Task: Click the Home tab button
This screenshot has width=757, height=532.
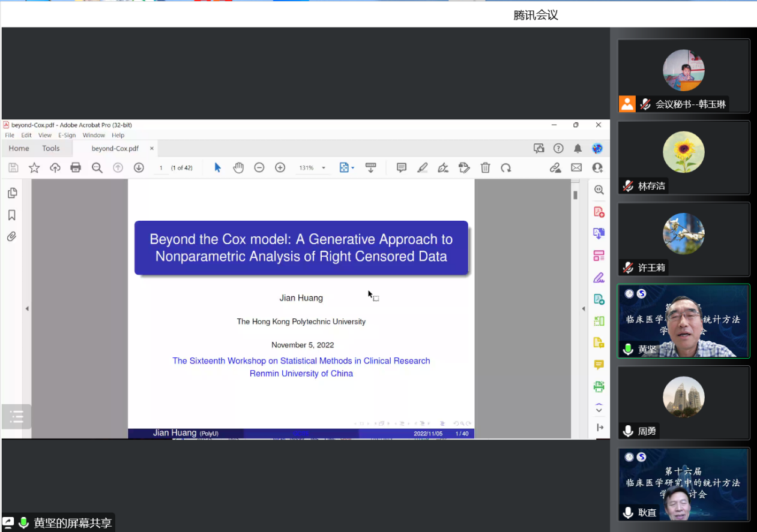Action: coord(19,148)
